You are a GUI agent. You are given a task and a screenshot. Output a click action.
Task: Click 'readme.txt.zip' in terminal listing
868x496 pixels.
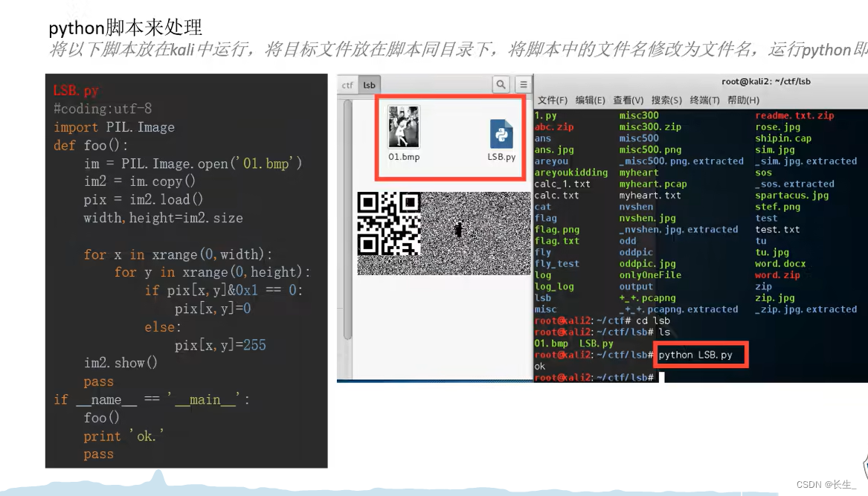[x=794, y=115]
